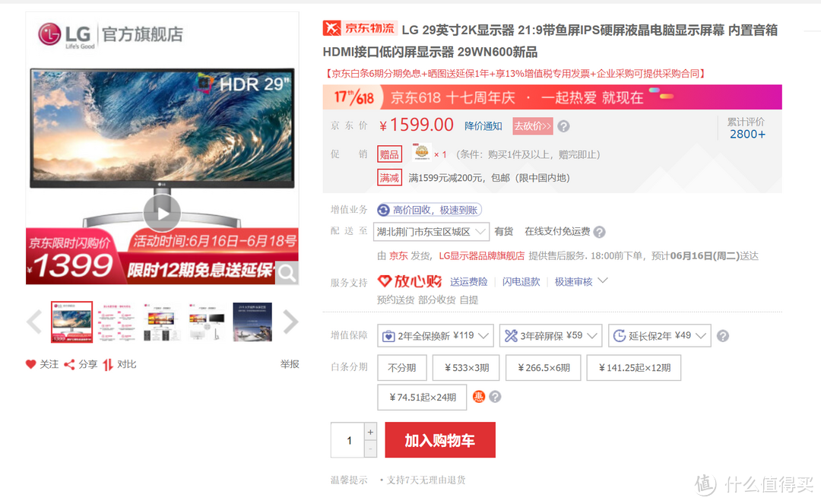Add product to compare list

tap(120, 364)
